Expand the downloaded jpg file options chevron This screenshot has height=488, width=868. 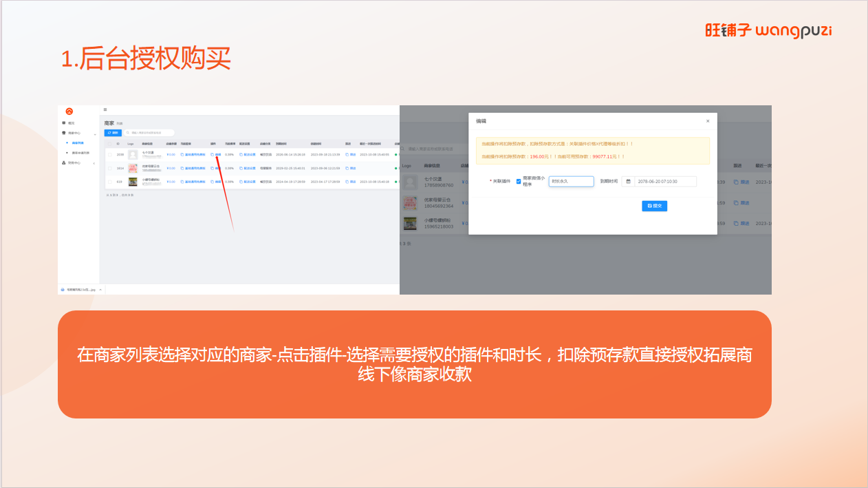[x=100, y=290]
